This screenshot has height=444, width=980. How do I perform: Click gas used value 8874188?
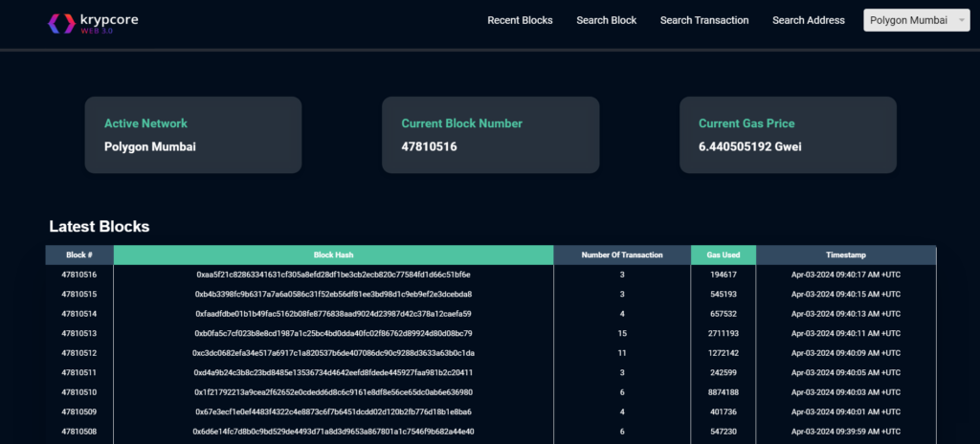(724, 392)
